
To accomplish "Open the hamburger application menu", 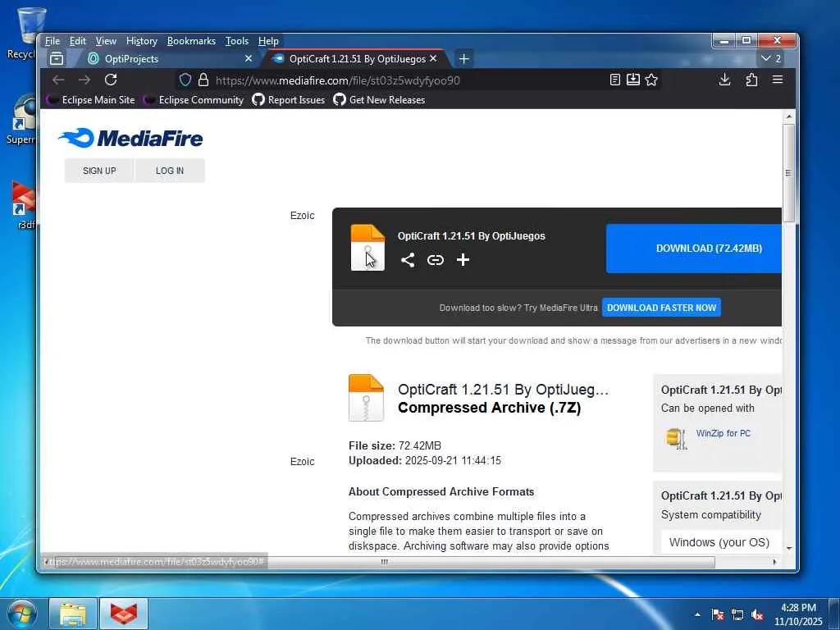I will 778,80.
